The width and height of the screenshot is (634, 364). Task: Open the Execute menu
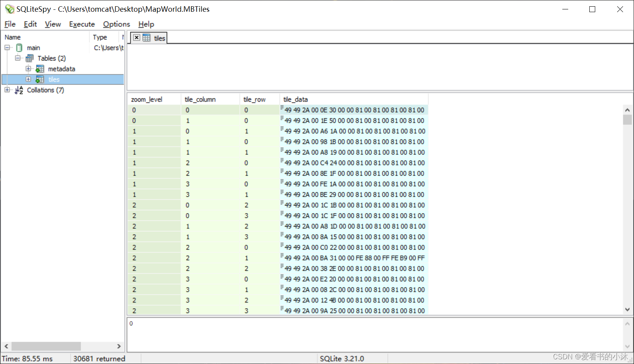[82, 24]
